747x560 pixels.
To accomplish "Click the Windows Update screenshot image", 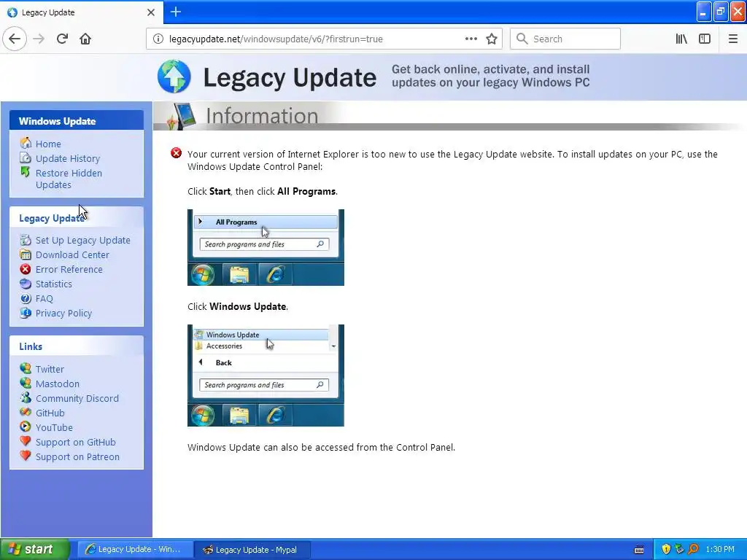I will point(266,376).
